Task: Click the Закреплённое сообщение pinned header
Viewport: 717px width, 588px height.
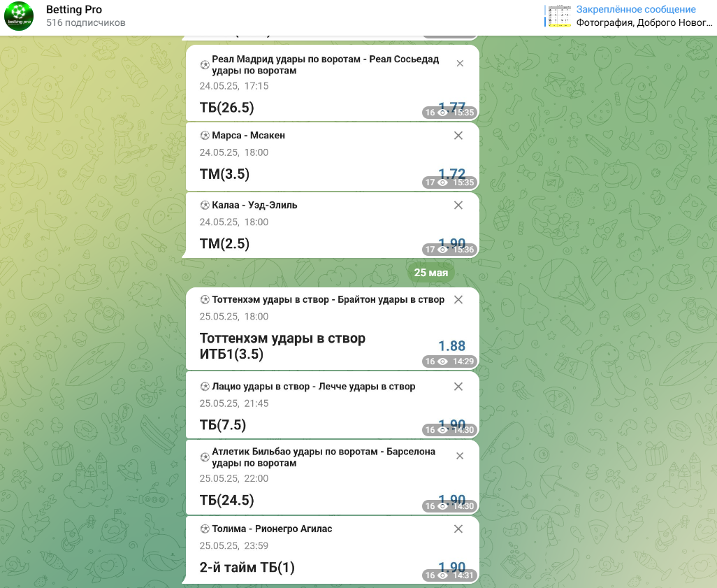Action: click(x=636, y=10)
